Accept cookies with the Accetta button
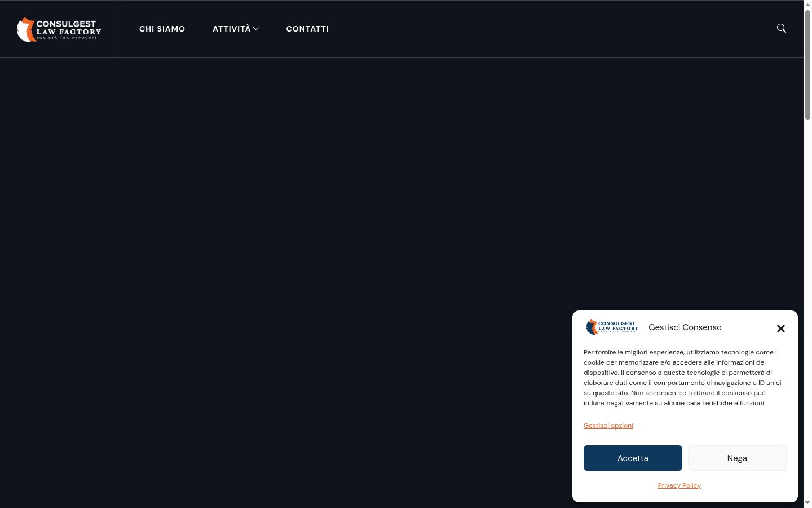This screenshot has height=508, width=812. click(x=633, y=458)
